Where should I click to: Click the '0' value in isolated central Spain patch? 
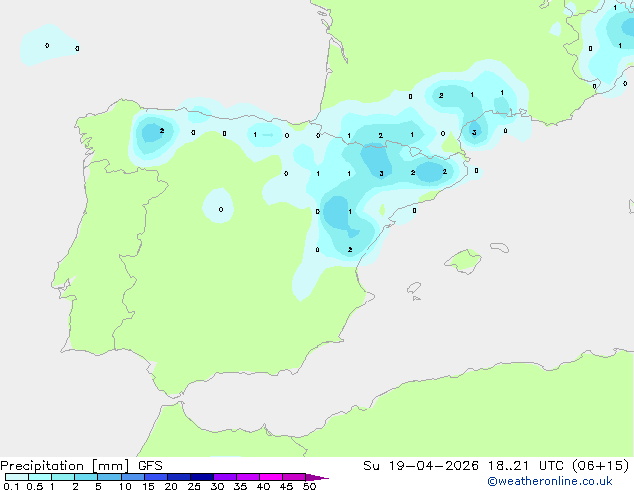[221, 209]
